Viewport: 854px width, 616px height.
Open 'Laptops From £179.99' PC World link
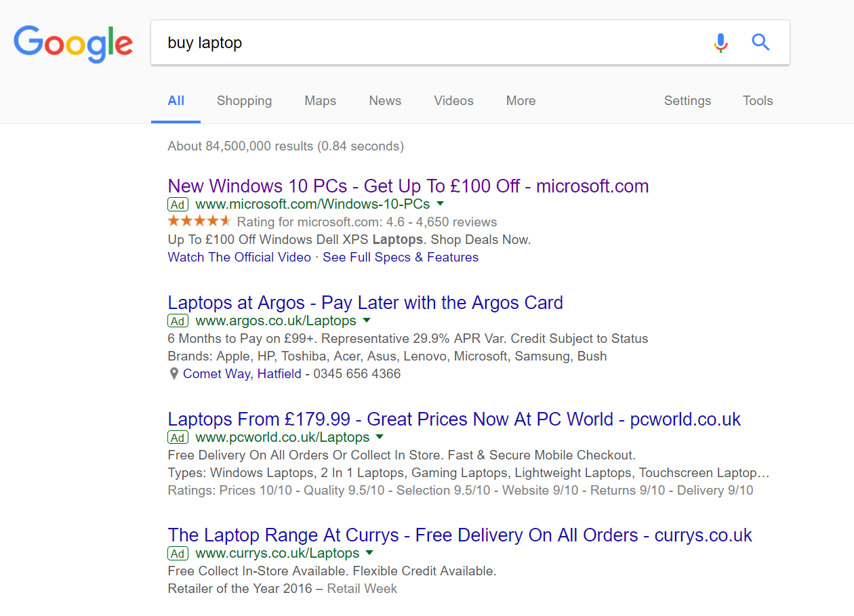coord(454,419)
